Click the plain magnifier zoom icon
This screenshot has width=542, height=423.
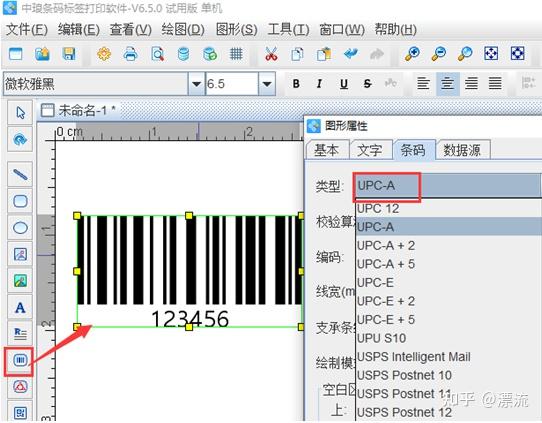click(x=465, y=54)
